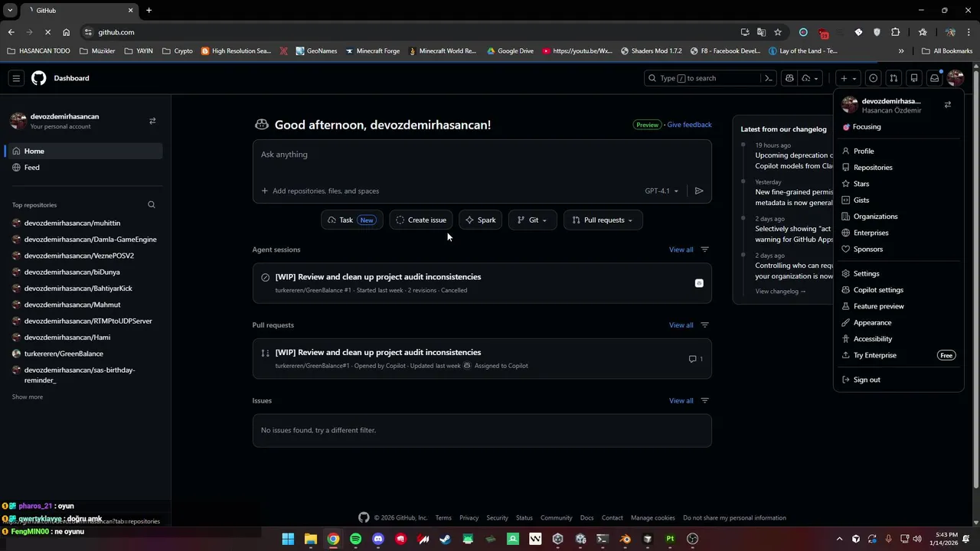Screen dimensions: 980x551
Task: Click the search icon in Top repositories
Action: pyautogui.click(x=152, y=205)
